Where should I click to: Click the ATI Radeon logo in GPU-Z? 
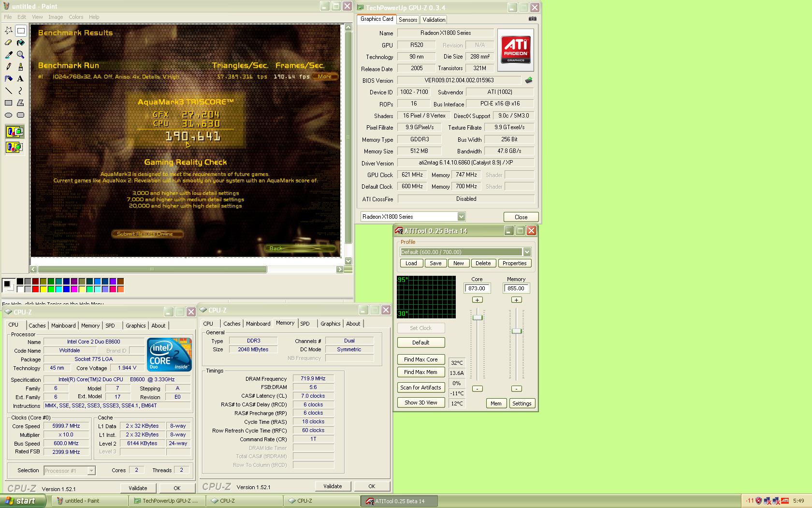tap(516, 50)
